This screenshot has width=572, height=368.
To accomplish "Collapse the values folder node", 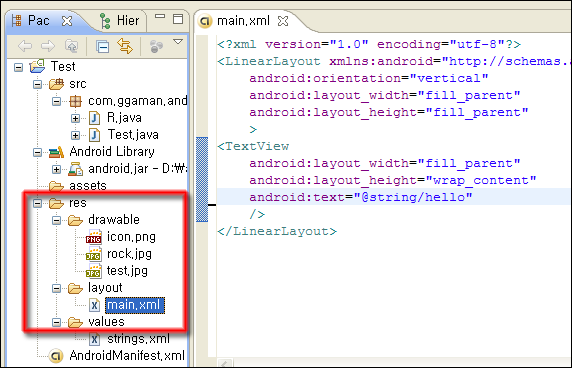I will tap(57, 322).
